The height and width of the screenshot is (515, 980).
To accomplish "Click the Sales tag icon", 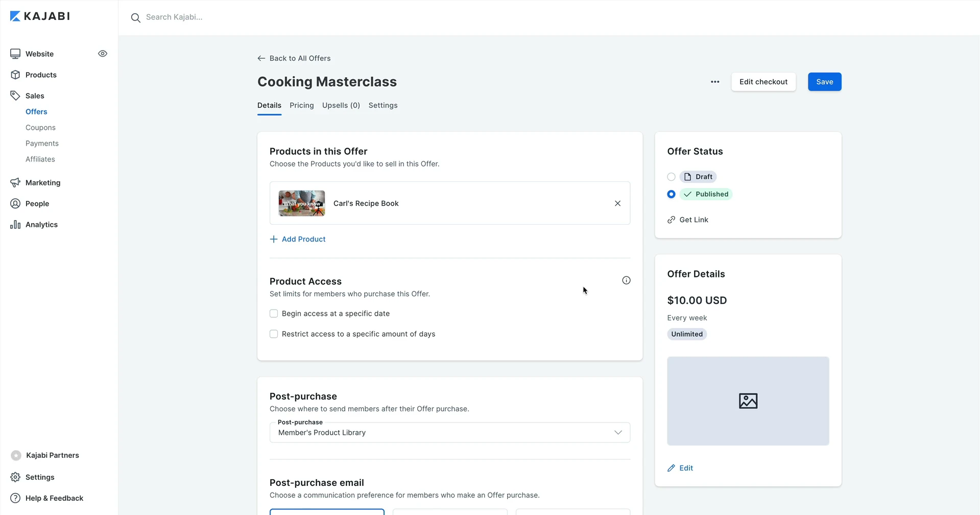I will pyautogui.click(x=15, y=96).
